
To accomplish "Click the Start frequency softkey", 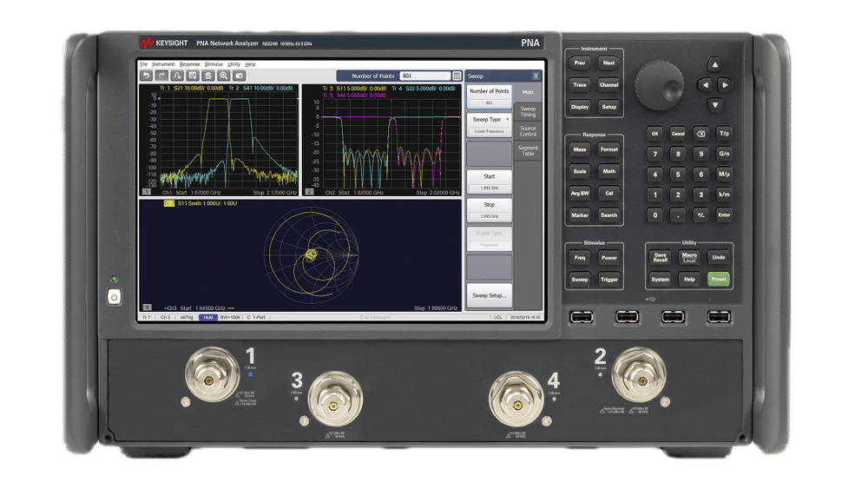I will (490, 182).
